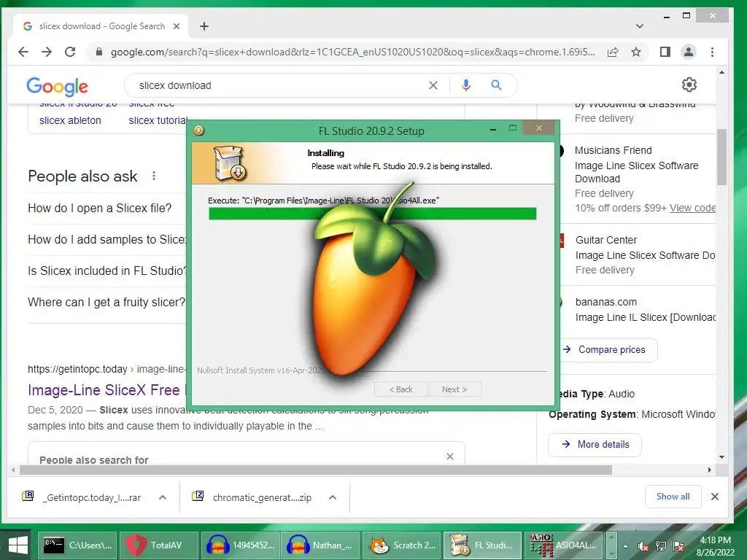Open bananas.com IL Slicex listing
The width and height of the screenshot is (747, 560).
point(645,318)
